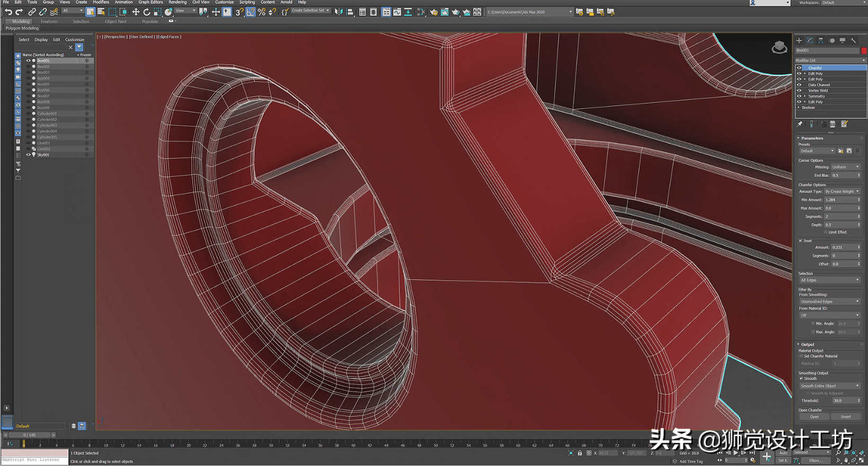Enable the Limit Effect checkbox
Viewport: 868px width, 466px height.
point(826,232)
